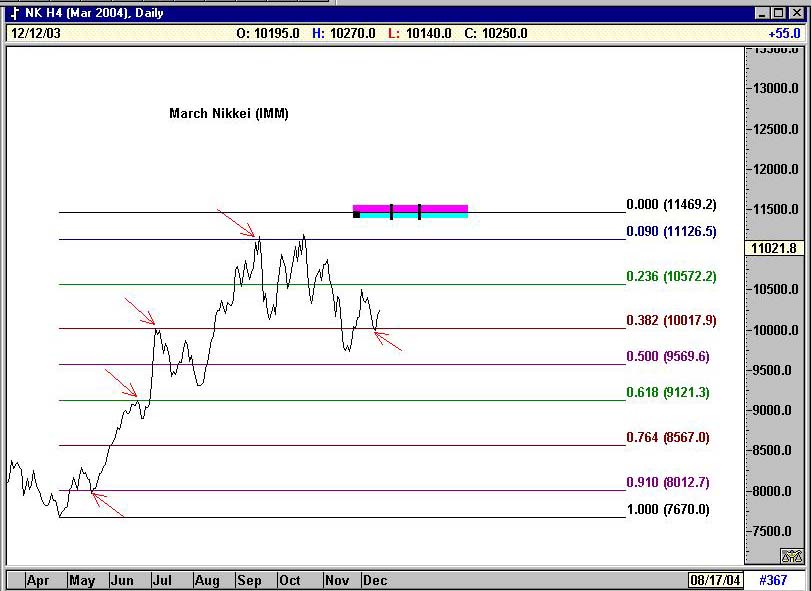Click May on the time axis

(x=82, y=580)
